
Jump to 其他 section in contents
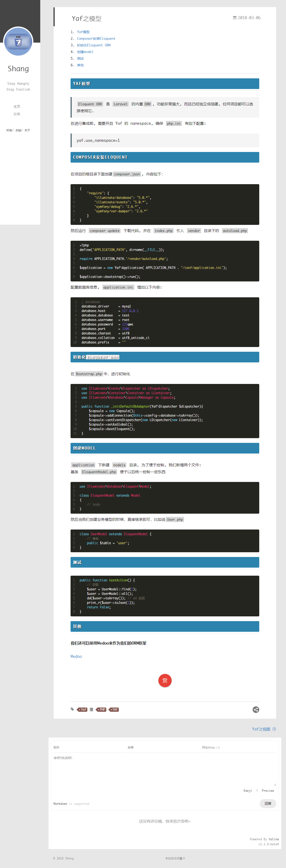click(80, 65)
